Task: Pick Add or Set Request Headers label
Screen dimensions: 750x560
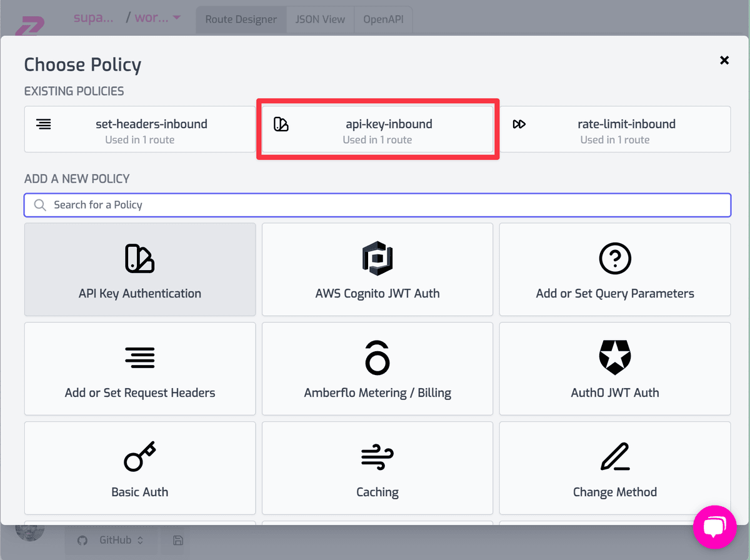Action: [140, 392]
